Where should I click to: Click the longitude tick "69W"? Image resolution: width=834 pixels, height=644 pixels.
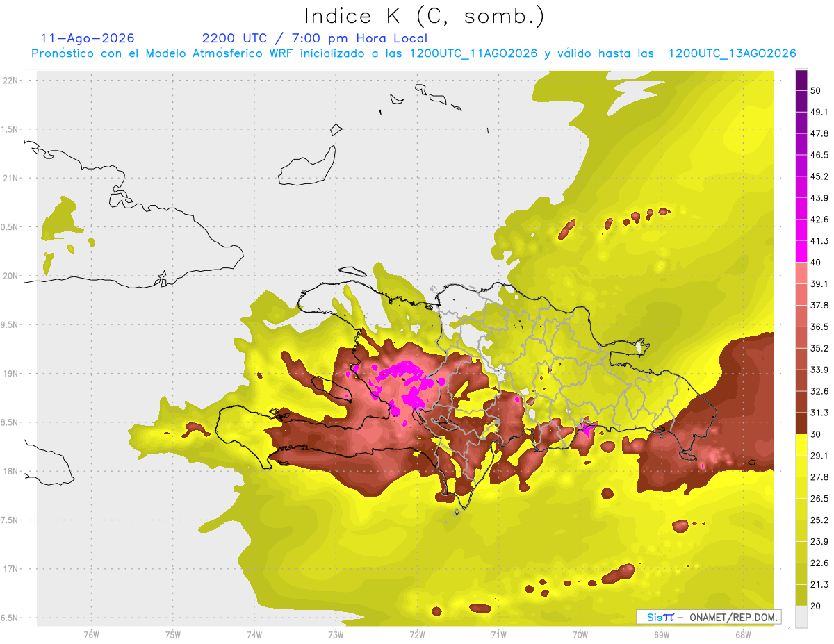pyautogui.click(x=662, y=634)
